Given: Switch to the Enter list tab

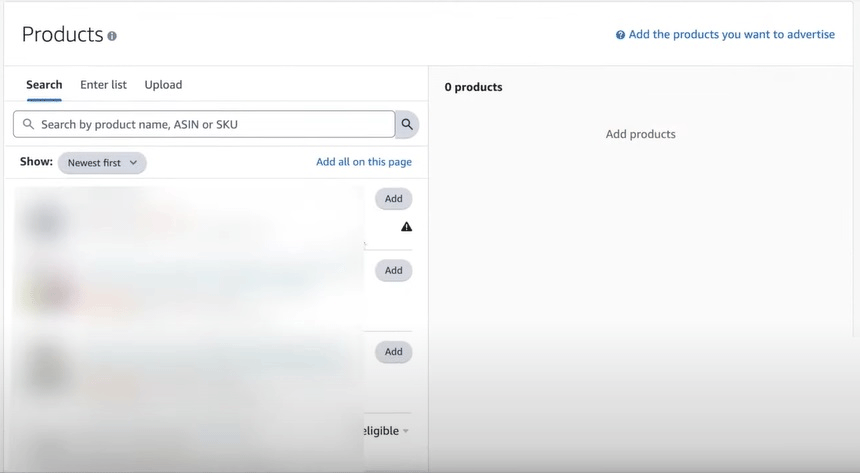Looking at the screenshot, I should pos(103,85).
